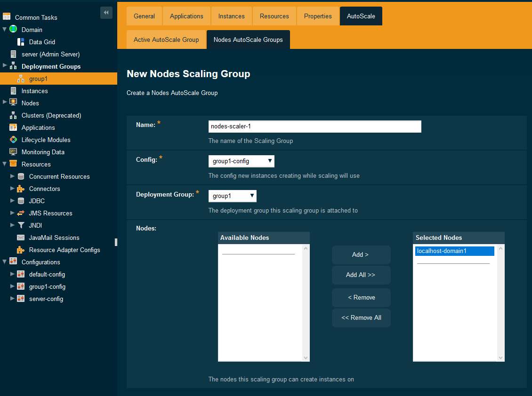Click the Lifecycle Modules icon
The image size is (532, 396).
[x=13, y=139]
